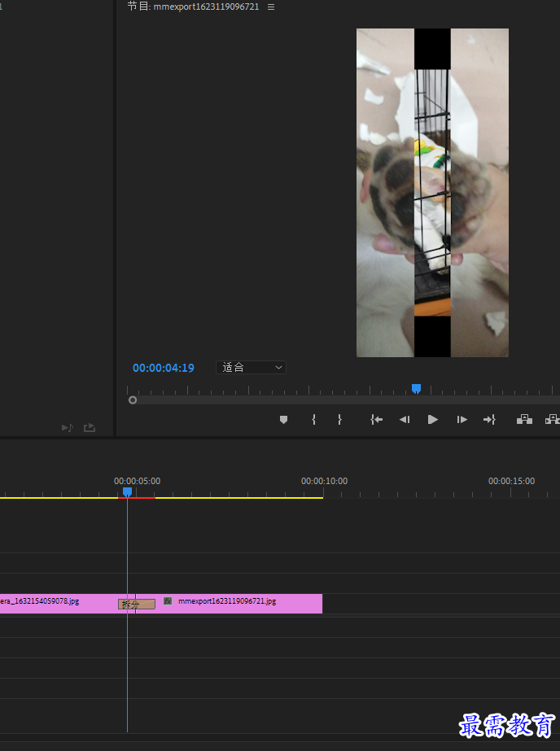Click the program monitor video preview
The image size is (560, 751).
[x=432, y=193]
